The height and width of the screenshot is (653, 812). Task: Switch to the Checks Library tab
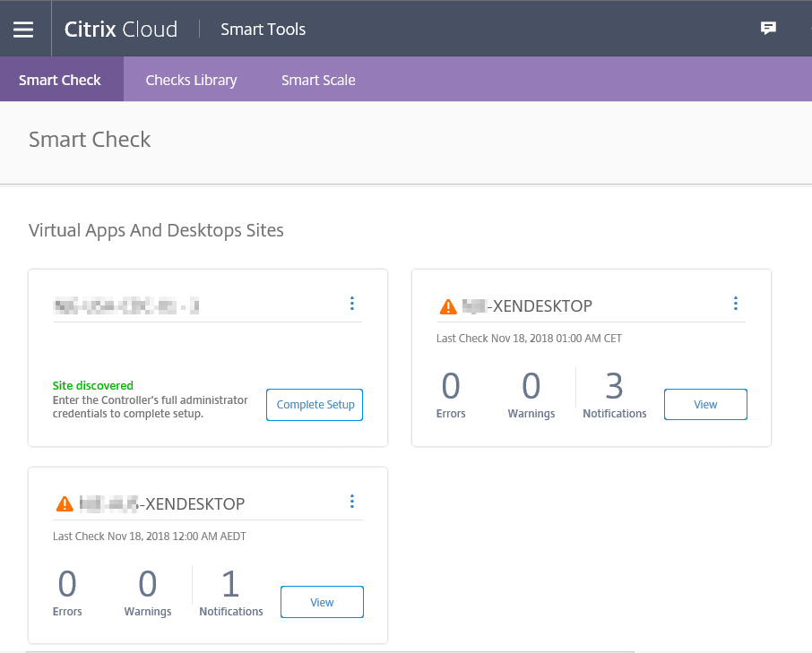click(191, 80)
